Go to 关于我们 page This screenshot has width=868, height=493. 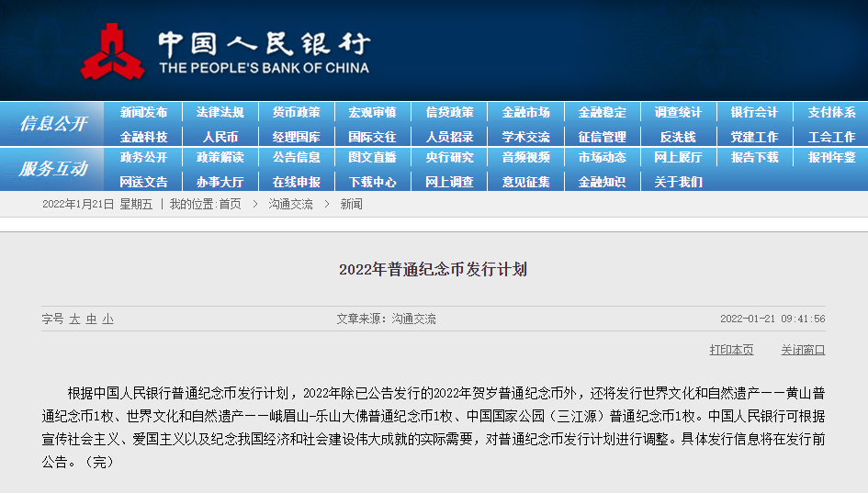point(678,182)
